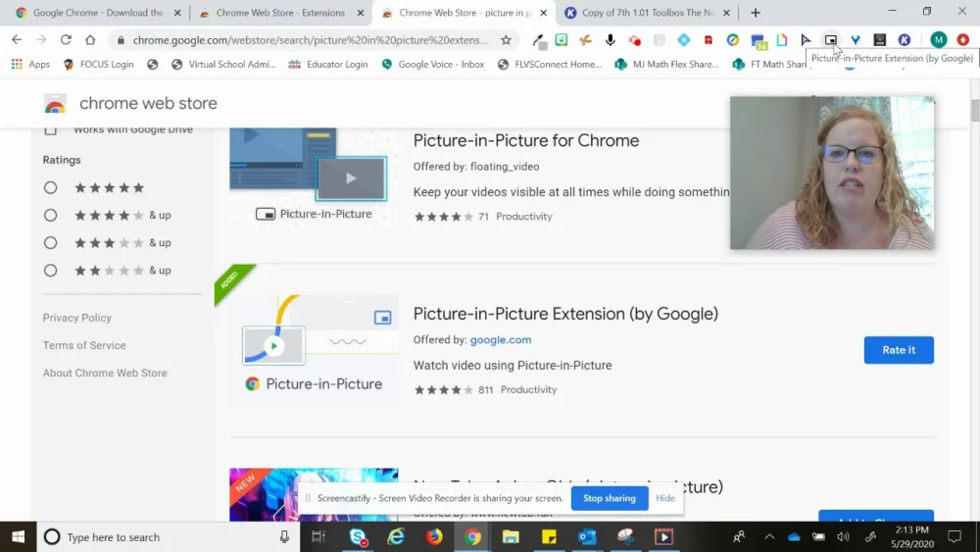Open the Apps shortcut in bookmarks bar
The image size is (980, 552).
30,64
